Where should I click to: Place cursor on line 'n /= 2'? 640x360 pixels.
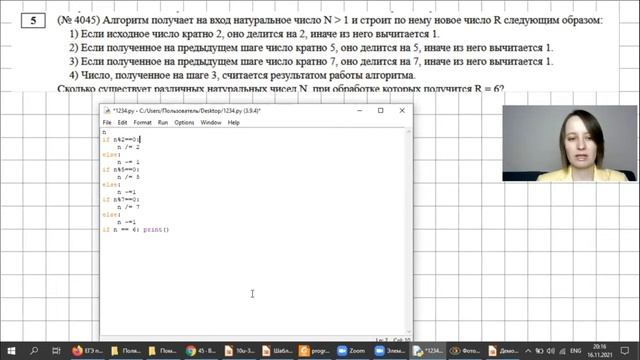click(128, 147)
